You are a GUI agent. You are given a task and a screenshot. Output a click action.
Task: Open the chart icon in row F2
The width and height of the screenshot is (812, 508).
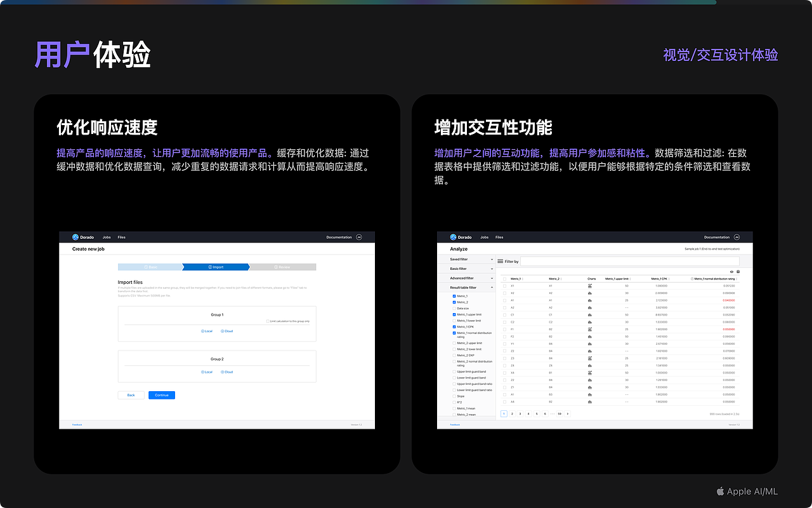pos(590,337)
